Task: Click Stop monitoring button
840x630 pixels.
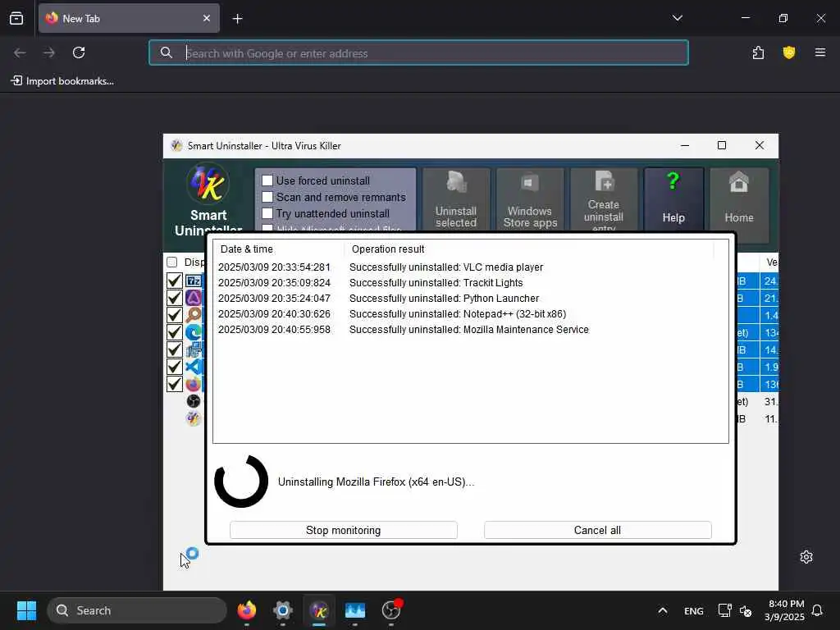Action: [x=344, y=530]
